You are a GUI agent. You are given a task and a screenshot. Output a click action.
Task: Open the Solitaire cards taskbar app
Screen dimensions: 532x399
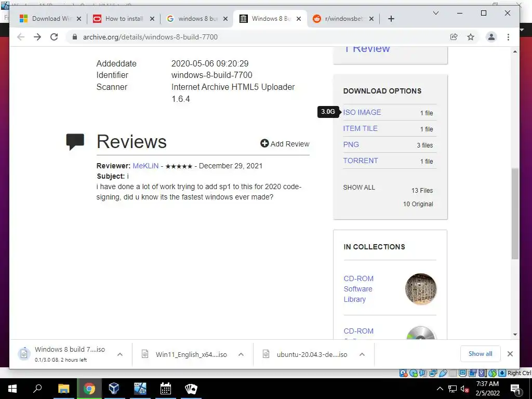pyautogui.click(x=191, y=389)
